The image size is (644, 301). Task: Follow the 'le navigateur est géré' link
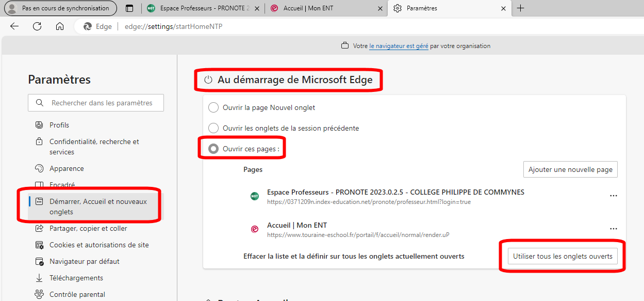click(399, 46)
